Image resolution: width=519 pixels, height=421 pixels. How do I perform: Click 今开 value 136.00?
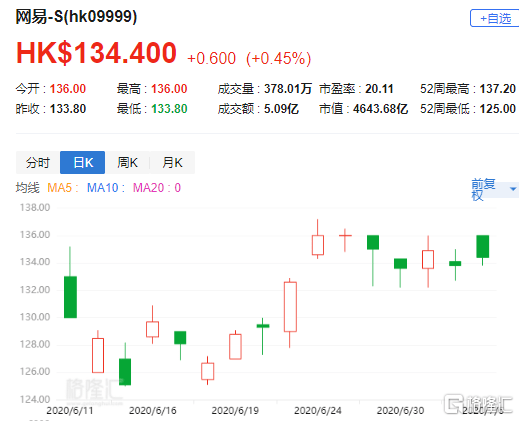[68, 89]
